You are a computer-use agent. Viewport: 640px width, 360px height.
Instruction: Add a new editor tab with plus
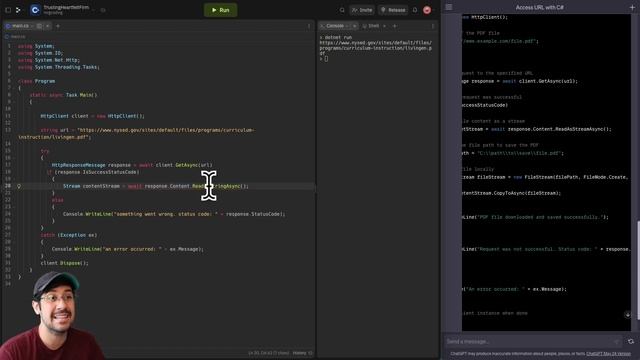[58, 26]
